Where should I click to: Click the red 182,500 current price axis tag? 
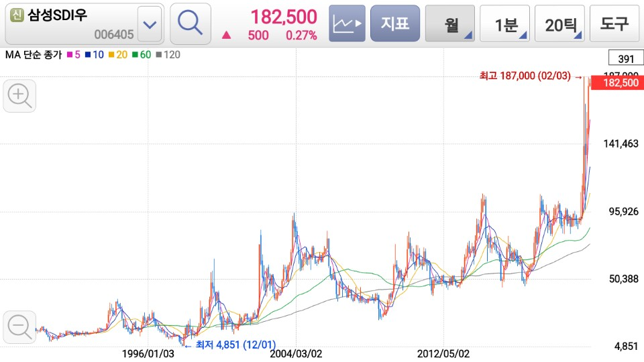[x=617, y=83]
